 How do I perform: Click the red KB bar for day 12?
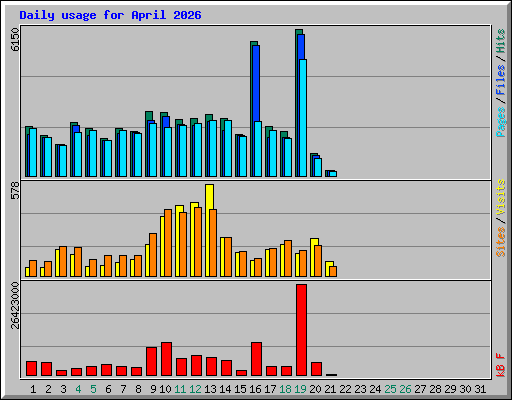tap(196, 366)
